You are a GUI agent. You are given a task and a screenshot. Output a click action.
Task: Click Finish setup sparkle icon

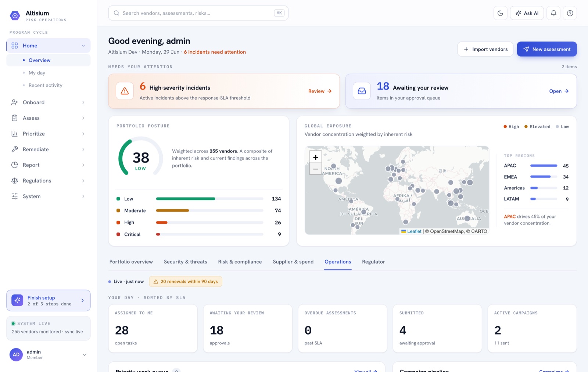pos(17,300)
